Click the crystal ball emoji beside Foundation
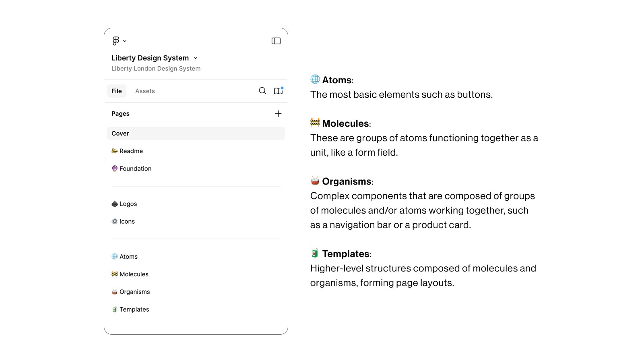 [115, 169]
